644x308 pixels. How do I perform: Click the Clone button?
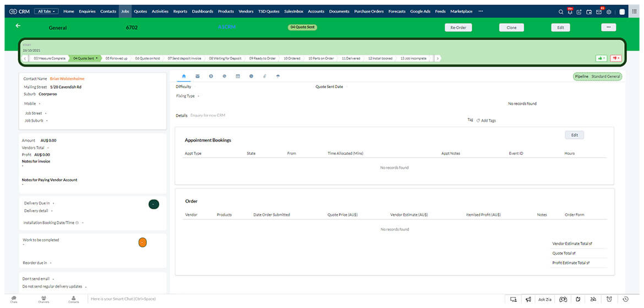(511, 28)
